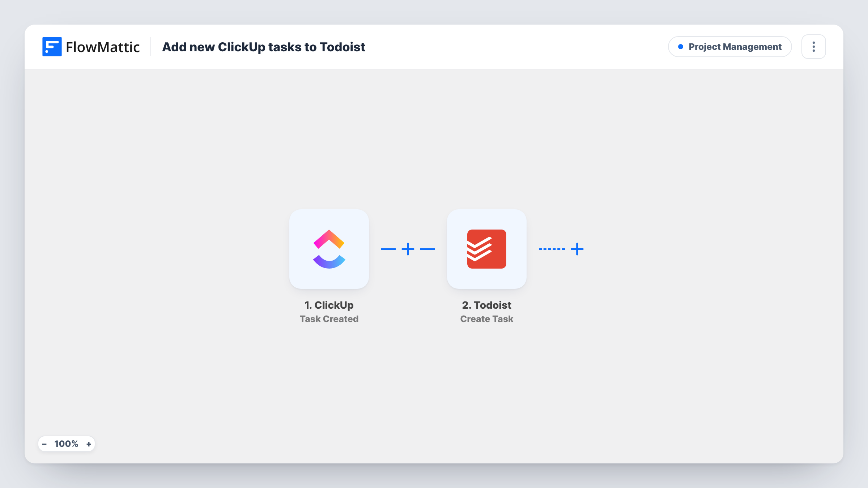The height and width of the screenshot is (488, 868).
Task: Open the Todoist action step icon
Action: tap(487, 249)
